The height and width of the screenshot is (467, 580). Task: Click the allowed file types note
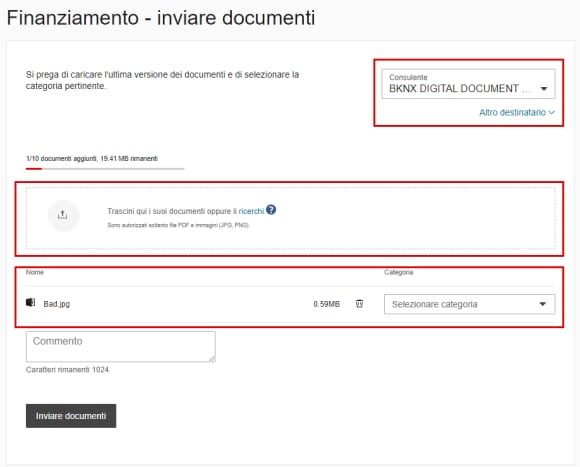tap(178, 225)
